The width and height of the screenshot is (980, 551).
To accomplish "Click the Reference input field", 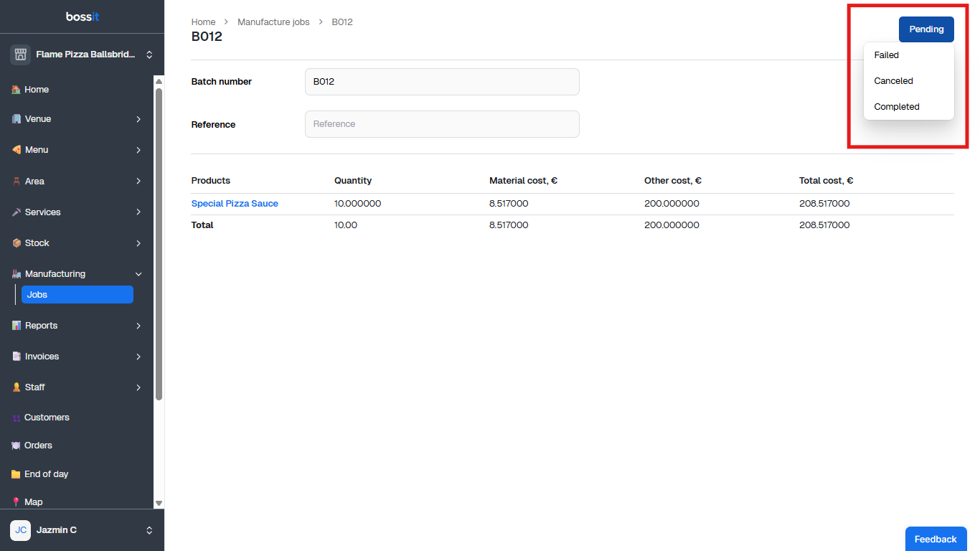I will pos(442,124).
